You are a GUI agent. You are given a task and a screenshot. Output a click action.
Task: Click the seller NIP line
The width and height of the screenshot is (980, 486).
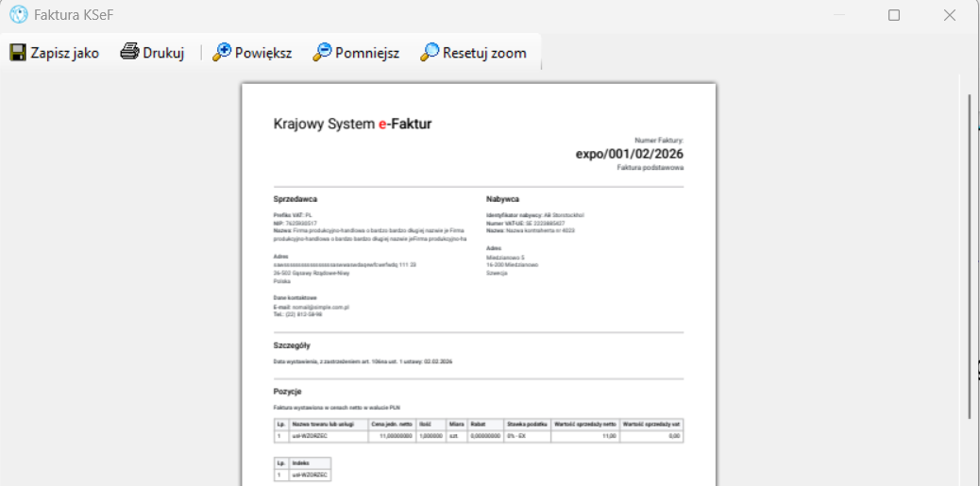click(295, 223)
